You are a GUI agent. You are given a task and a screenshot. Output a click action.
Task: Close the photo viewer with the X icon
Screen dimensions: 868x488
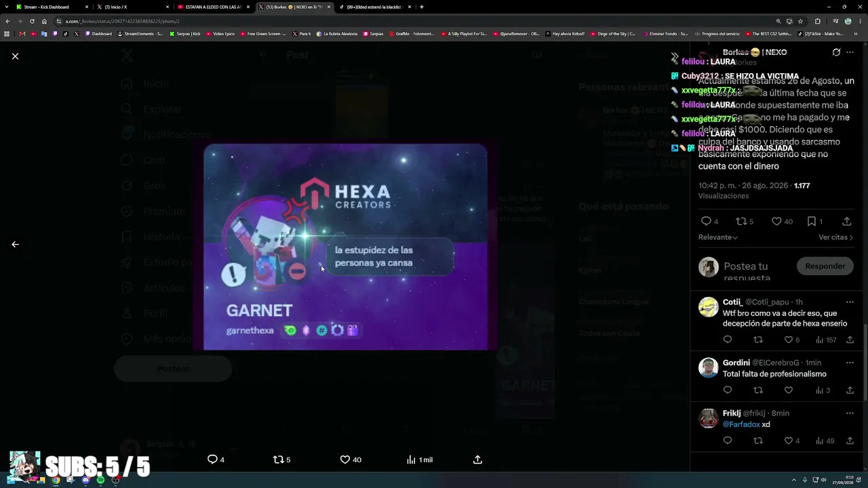[x=15, y=56]
